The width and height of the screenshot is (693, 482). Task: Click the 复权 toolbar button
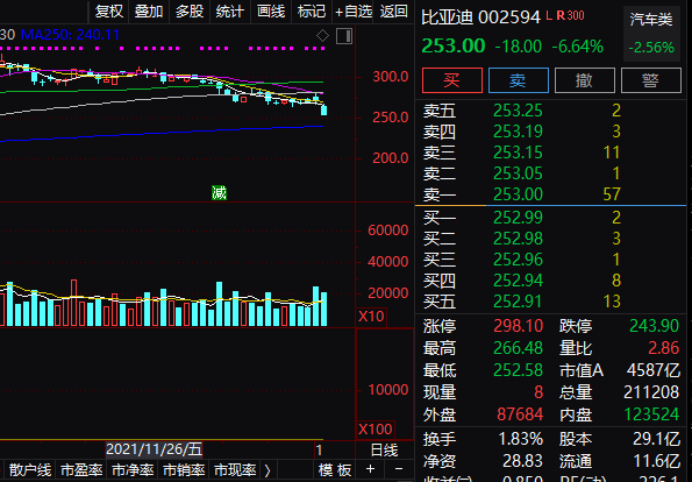109,11
